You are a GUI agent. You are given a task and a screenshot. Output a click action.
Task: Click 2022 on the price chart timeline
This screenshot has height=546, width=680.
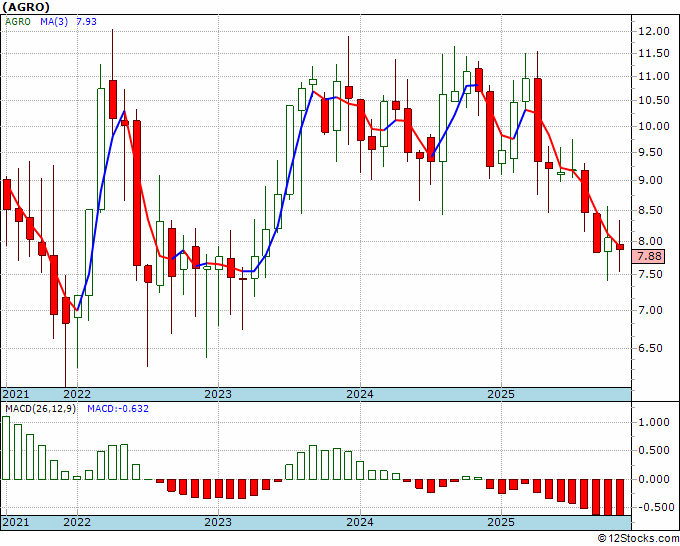click(x=77, y=395)
